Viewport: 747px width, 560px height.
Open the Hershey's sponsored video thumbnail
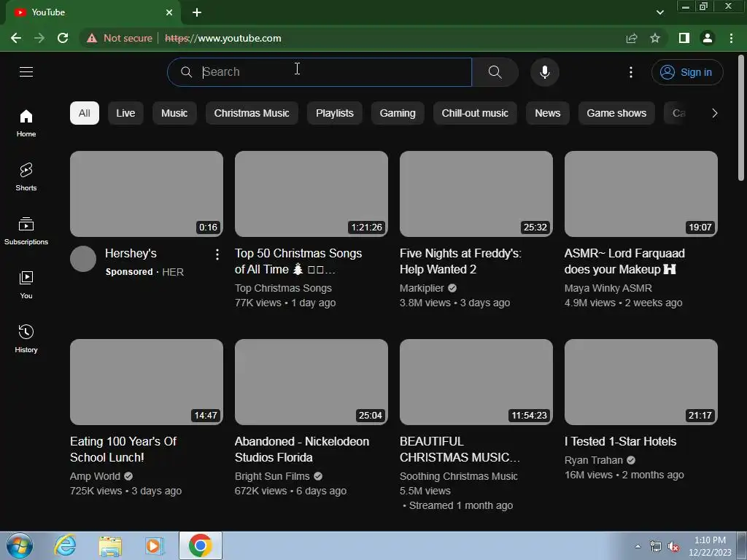146,194
